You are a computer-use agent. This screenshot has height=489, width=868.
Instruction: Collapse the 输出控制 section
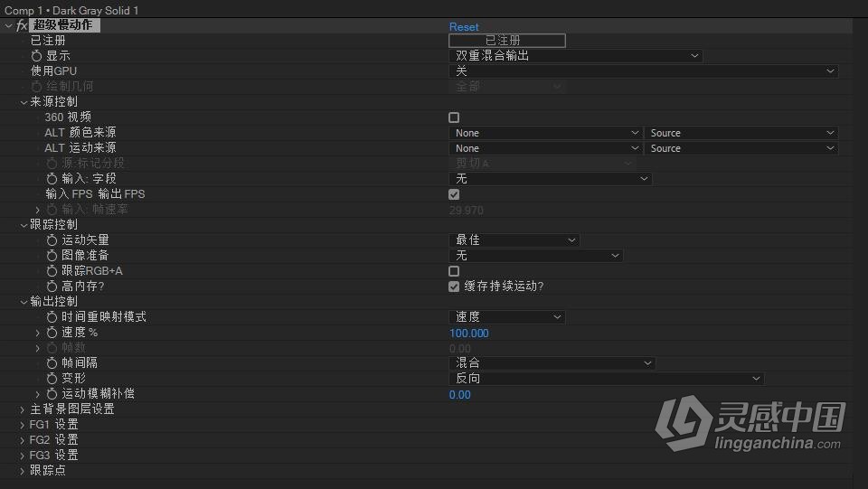point(24,302)
